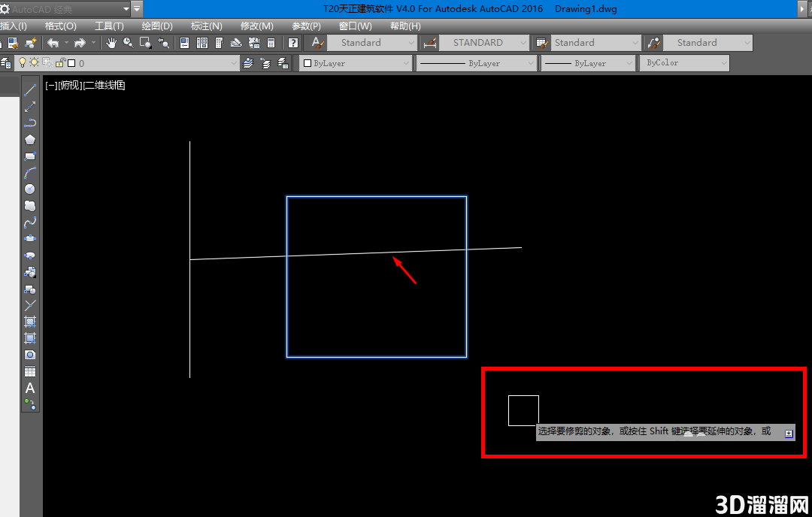Click the Zoom window icon
The width and height of the screenshot is (812, 517).
pyautogui.click(x=146, y=43)
